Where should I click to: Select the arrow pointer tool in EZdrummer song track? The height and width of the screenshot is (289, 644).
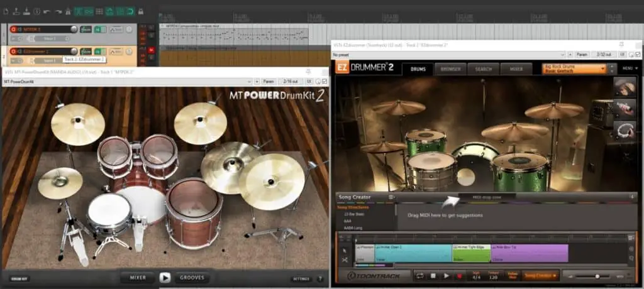345,251
